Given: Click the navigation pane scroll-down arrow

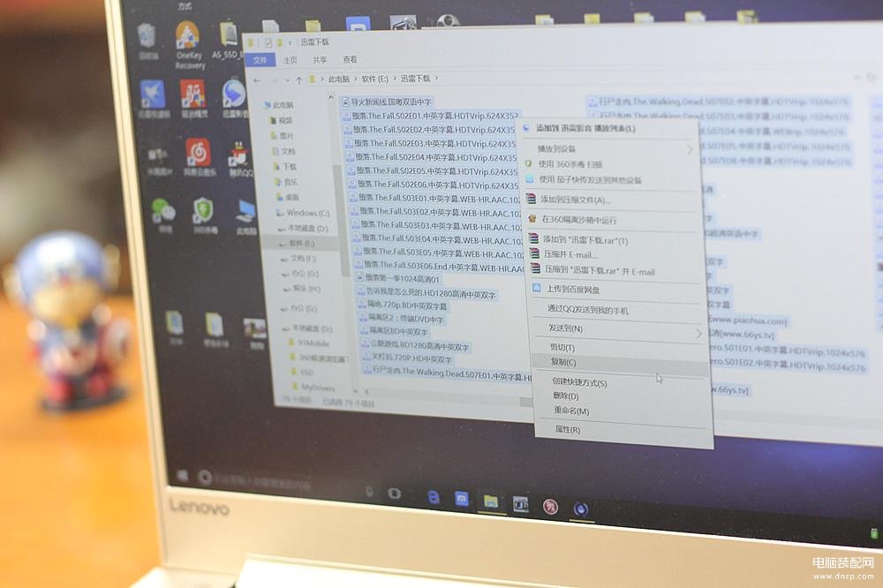Looking at the screenshot, I should coord(355,390).
